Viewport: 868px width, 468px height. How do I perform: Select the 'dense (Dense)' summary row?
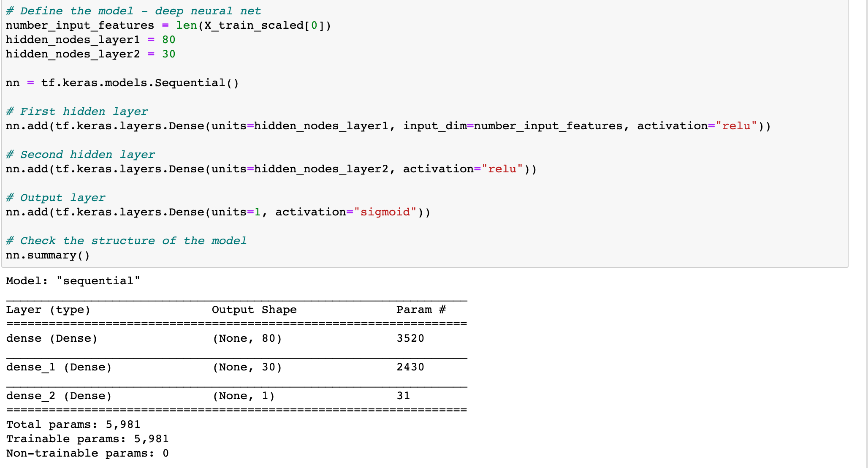tap(52, 338)
